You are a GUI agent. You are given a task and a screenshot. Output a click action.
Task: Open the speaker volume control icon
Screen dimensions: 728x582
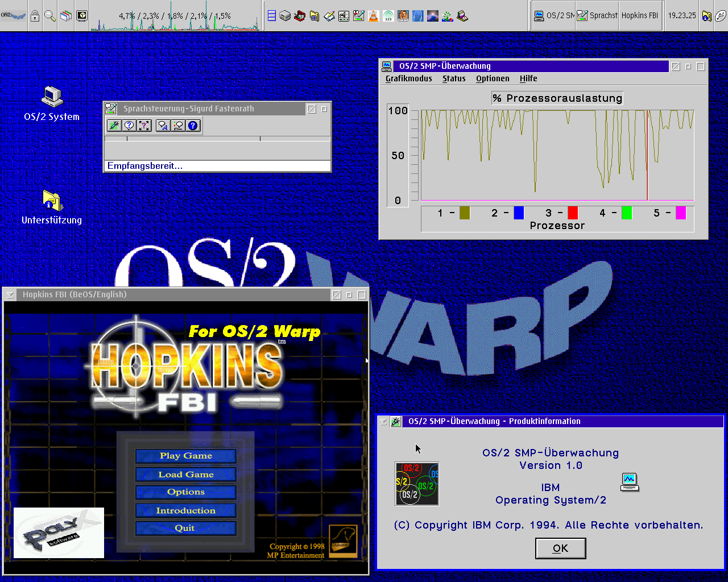click(x=344, y=16)
